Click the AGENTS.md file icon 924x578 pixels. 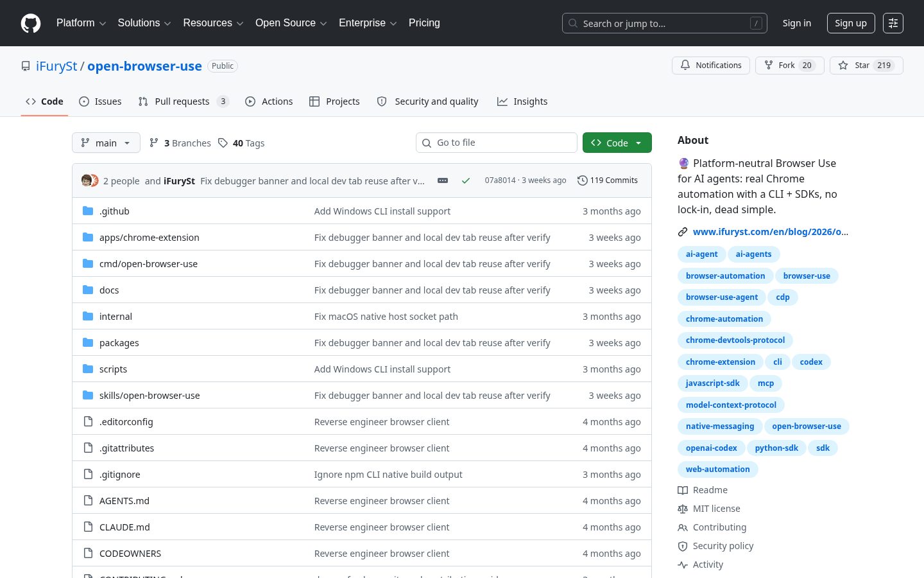tap(88, 500)
